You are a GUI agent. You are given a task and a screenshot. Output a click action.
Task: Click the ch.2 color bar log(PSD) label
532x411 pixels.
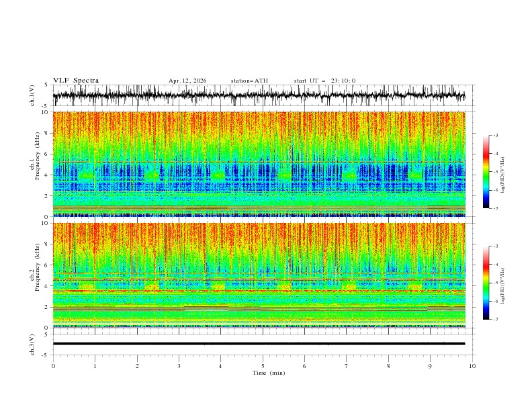502,286
